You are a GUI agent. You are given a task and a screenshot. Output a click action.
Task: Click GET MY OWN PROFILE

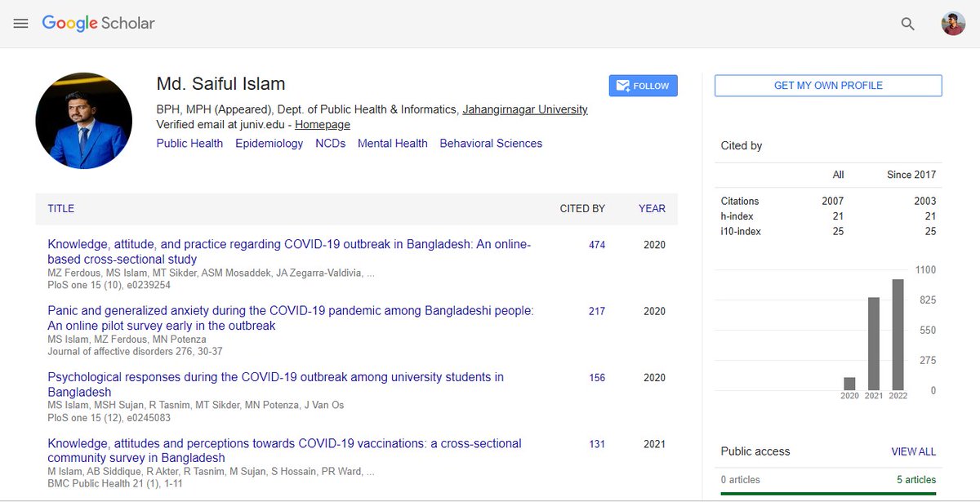coord(827,85)
